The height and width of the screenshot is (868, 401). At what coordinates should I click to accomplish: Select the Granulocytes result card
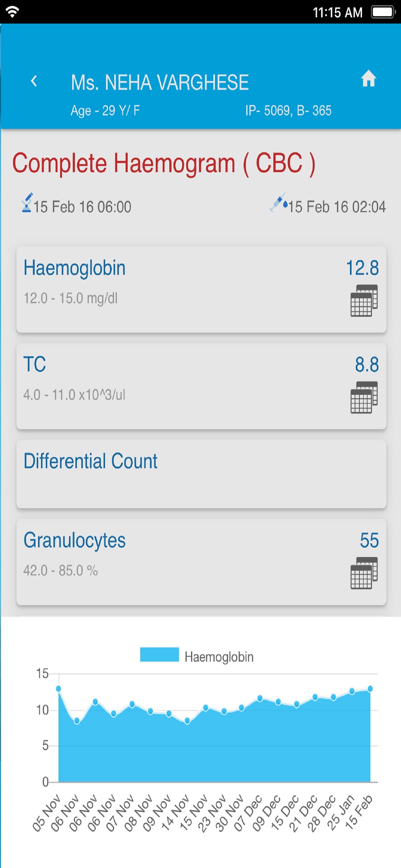tap(201, 562)
